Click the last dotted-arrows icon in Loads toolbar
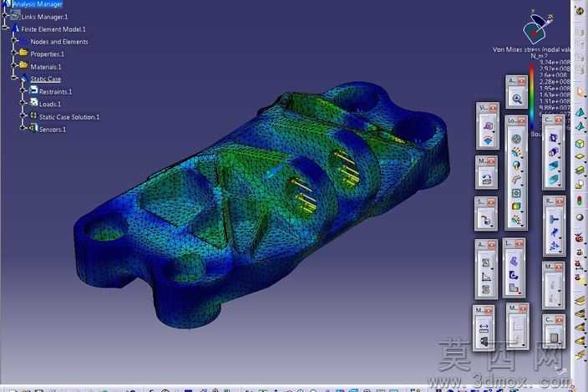The image size is (588, 392). pyautogui.click(x=516, y=220)
